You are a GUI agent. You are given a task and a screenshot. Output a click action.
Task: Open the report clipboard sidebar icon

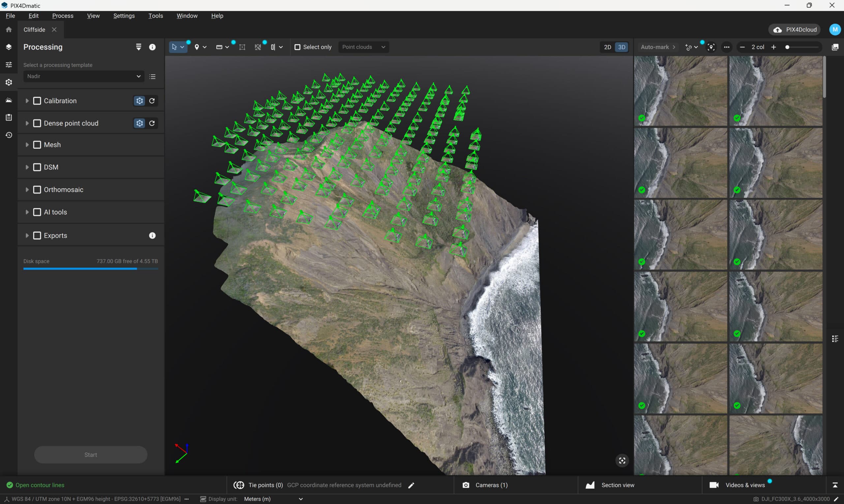tap(9, 117)
